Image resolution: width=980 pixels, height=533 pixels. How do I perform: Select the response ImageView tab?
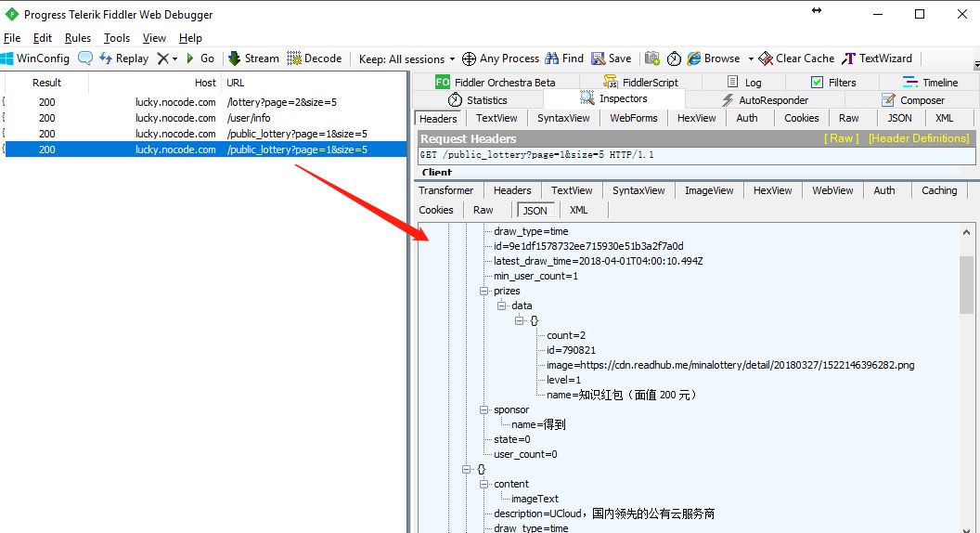pyautogui.click(x=709, y=190)
